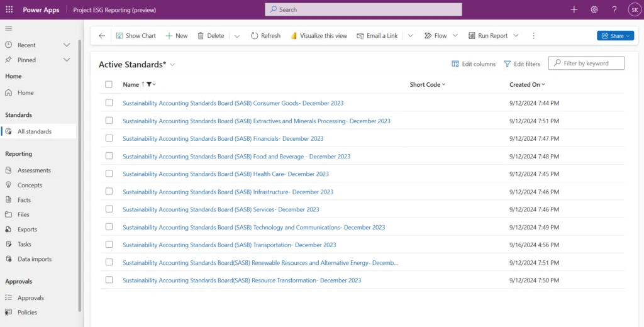Check the SASB Transportation row

tap(109, 244)
